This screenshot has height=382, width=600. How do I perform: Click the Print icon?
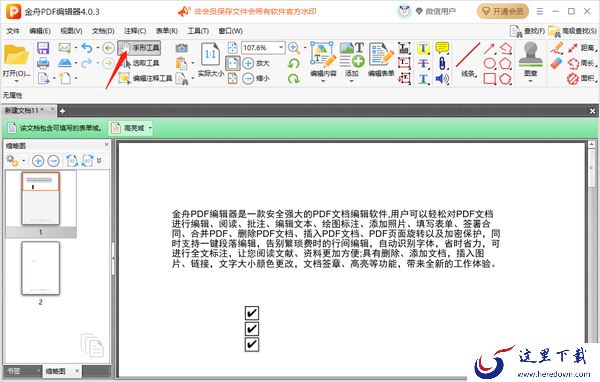43,63
